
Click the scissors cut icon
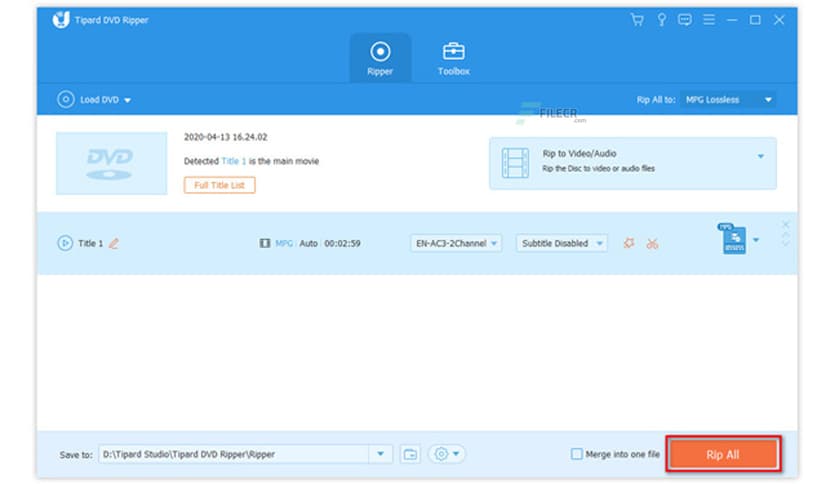point(652,243)
